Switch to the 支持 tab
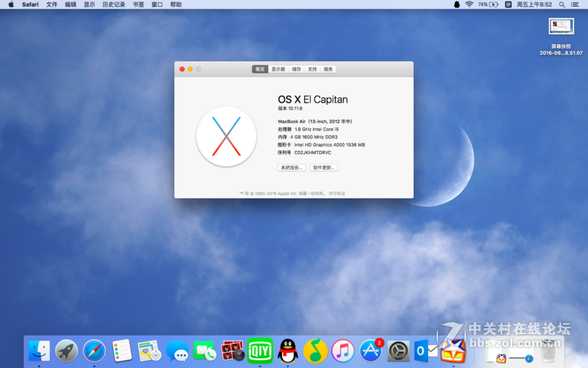588x368 pixels. pyautogui.click(x=312, y=69)
